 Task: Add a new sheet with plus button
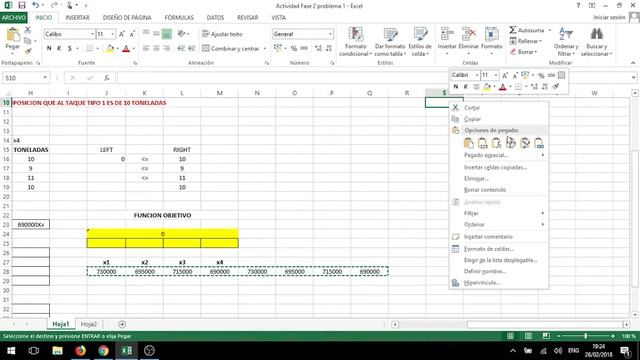(122, 324)
